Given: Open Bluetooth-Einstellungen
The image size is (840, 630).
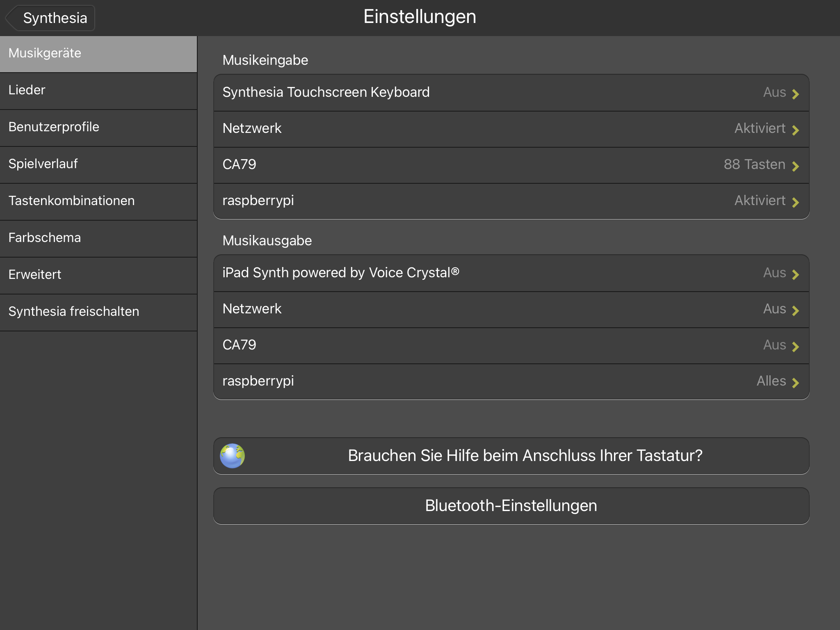Looking at the screenshot, I should pos(511,506).
